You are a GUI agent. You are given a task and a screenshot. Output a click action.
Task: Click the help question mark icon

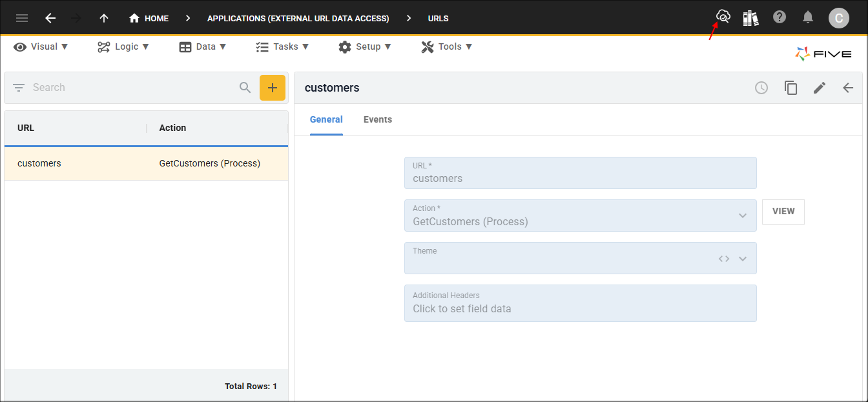(x=780, y=17)
